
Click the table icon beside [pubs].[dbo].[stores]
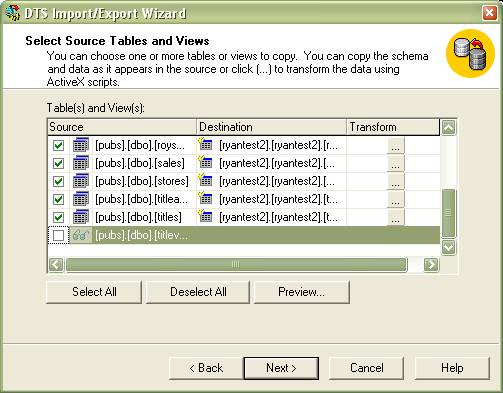[81, 181]
